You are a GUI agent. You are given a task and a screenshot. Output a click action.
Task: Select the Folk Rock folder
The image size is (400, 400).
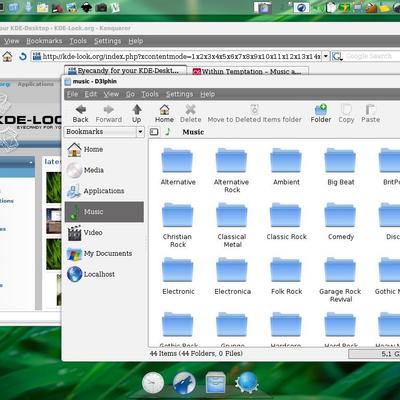pos(286,276)
